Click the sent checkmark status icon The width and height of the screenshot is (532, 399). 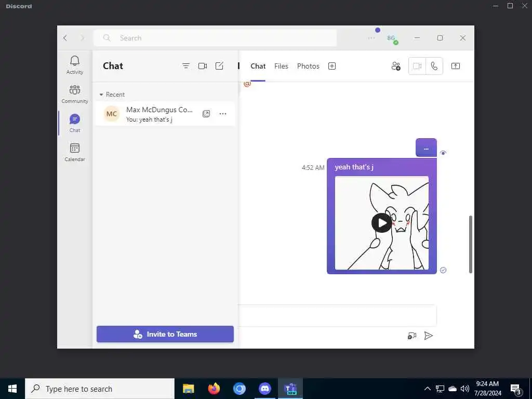(x=443, y=270)
